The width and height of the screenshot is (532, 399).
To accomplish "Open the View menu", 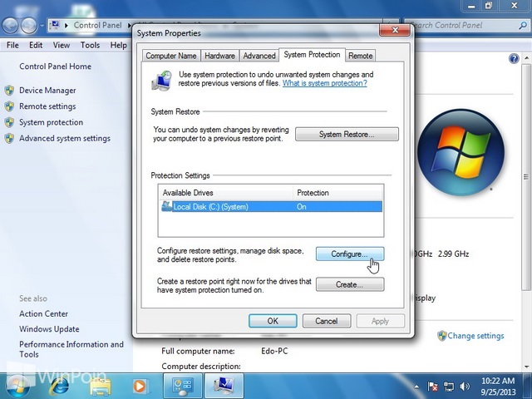I will pos(62,45).
